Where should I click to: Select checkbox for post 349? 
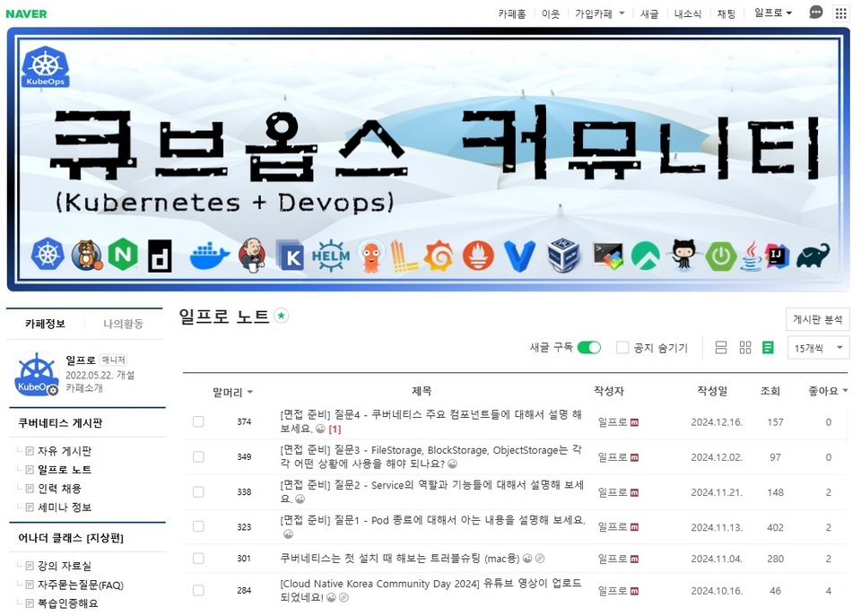[198, 456]
